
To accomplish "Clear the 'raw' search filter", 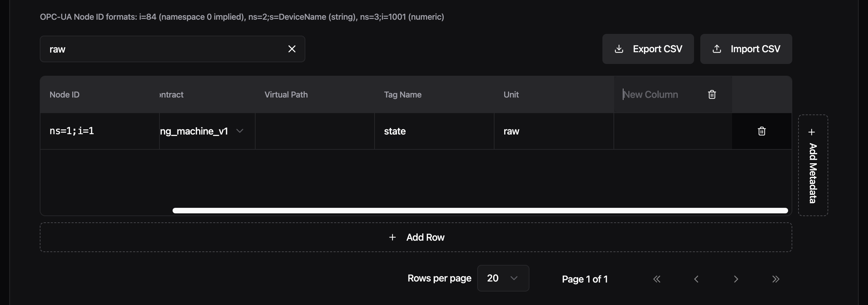I will (292, 49).
